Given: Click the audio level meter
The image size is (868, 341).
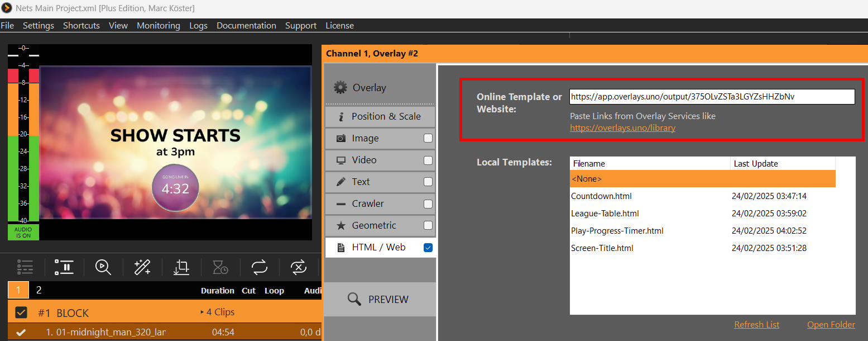Looking at the screenshot, I should coord(23,144).
